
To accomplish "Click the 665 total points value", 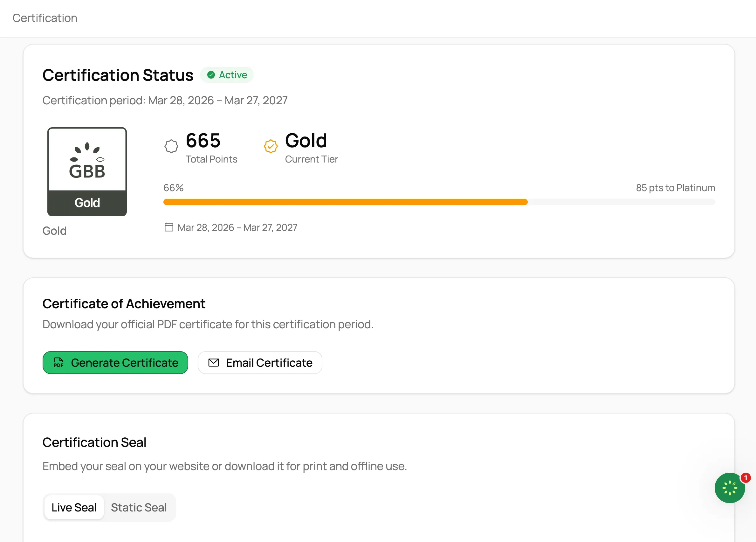I will pos(203,140).
